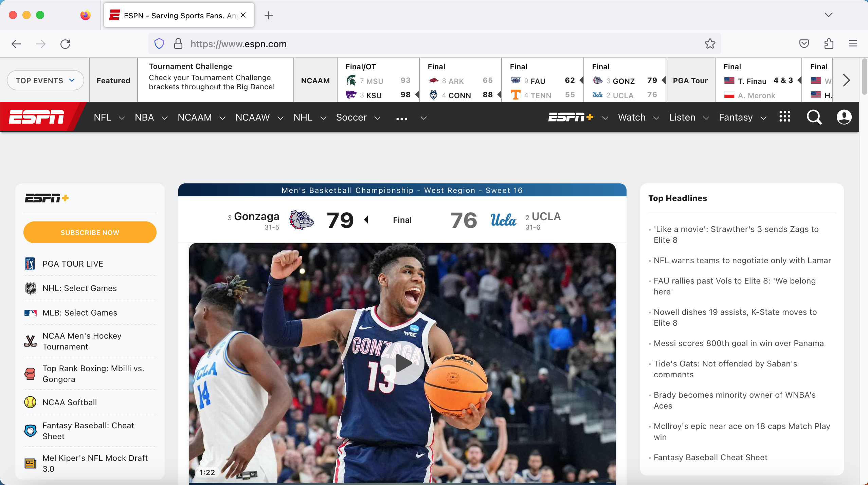This screenshot has height=485, width=868.
Task: Open the TOP EVENTS dropdown
Action: [45, 80]
